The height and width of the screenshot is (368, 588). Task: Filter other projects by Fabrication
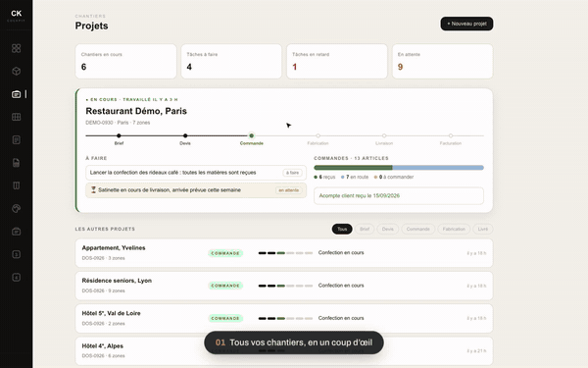[454, 229]
